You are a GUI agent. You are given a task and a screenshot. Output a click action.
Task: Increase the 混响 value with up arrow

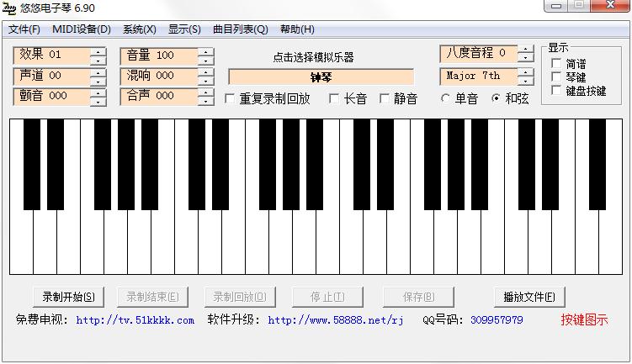pyautogui.click(x=206, y=72)
